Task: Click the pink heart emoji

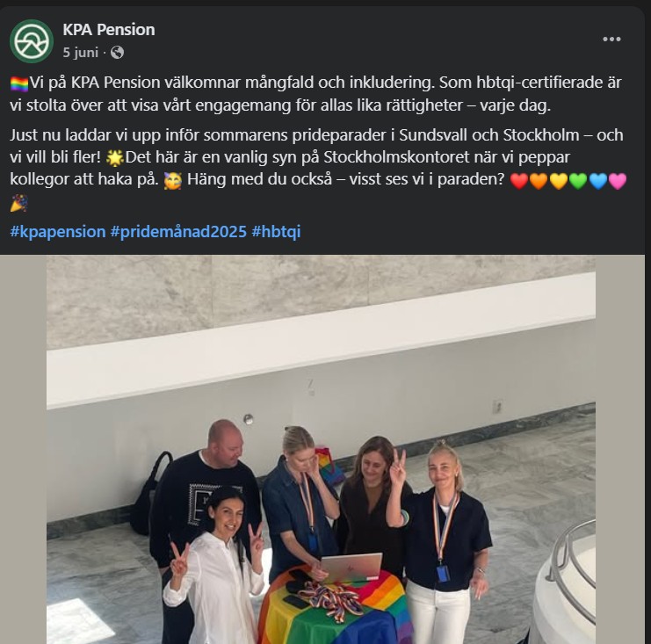Action: [x=618, y=181]
